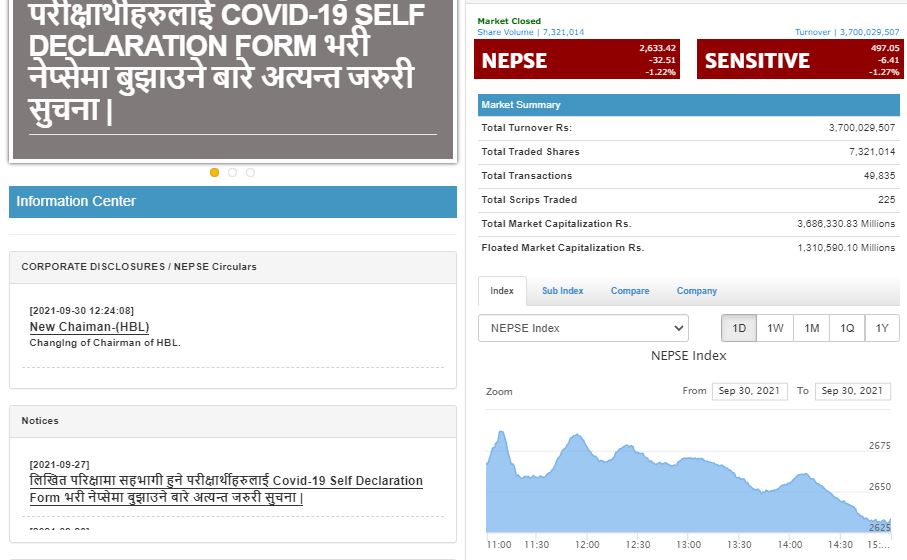Click the SENSITIVE index red box
The height and width of the screenshot is (560, 907).
(x=800, y=59)
